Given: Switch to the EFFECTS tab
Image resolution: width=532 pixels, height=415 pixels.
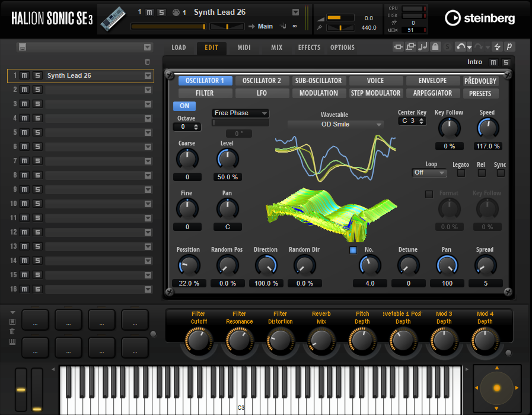Looking at the screenshot, I should click(x=309, y=47).
